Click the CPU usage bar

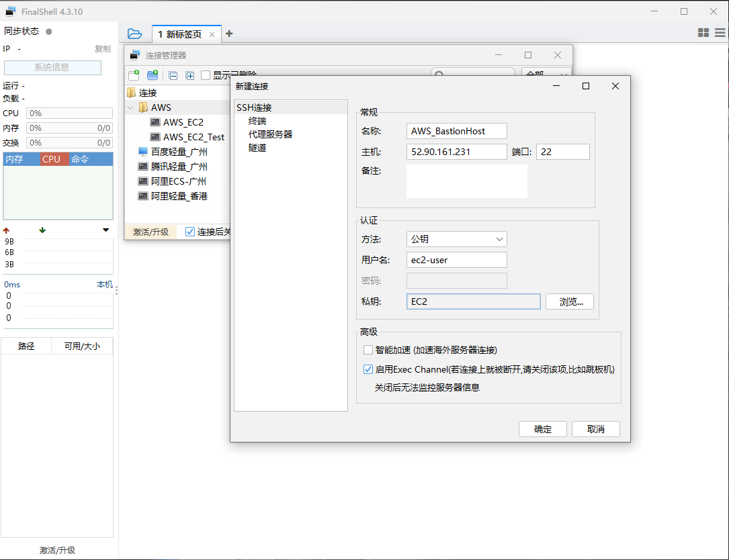point(69,113)
